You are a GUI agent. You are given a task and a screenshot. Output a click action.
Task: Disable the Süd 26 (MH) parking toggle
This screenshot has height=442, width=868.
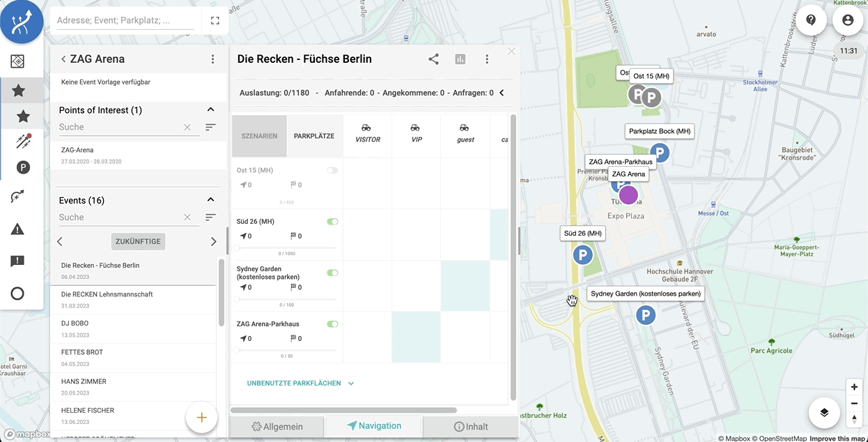(332, 222)
